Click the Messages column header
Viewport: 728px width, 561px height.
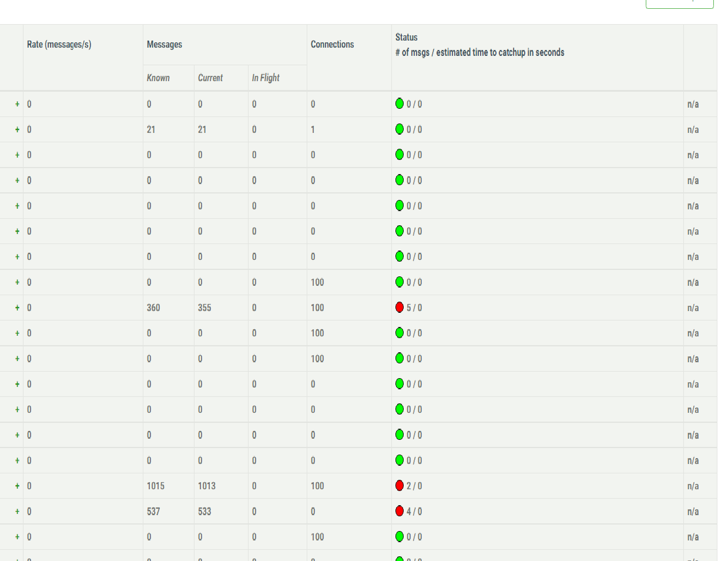164,44
